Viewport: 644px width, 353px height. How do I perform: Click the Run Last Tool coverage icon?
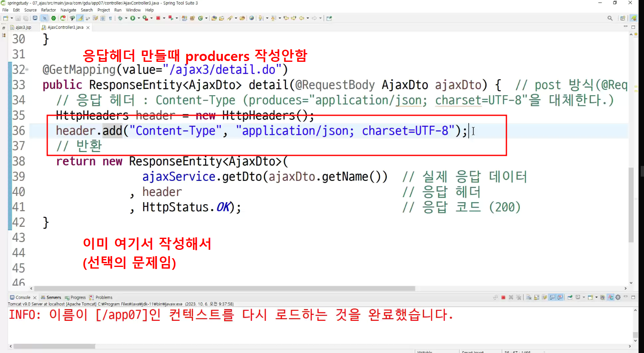(x=145, y=18)
